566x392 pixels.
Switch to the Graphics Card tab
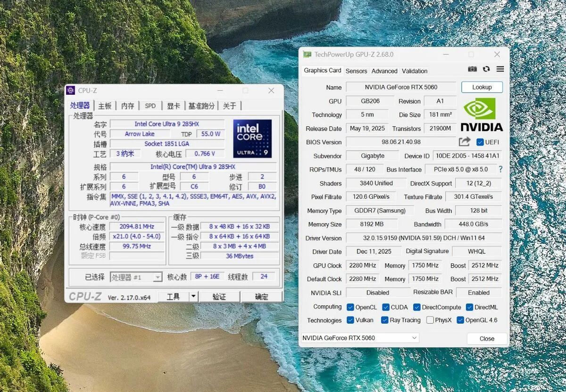323,71
